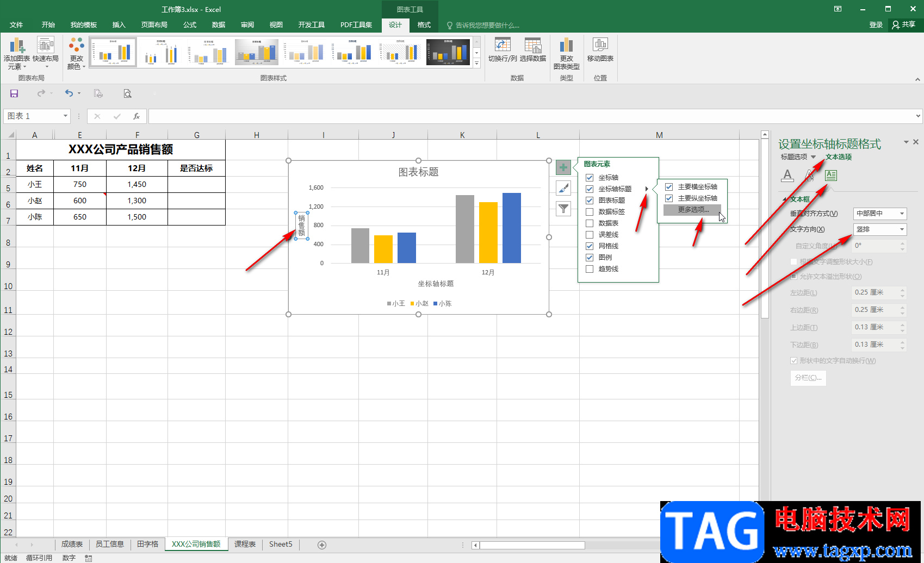The image size is (924, 563).
Task: Switch to the 插入 ribbon tab
Action: [x=119, y=25]
